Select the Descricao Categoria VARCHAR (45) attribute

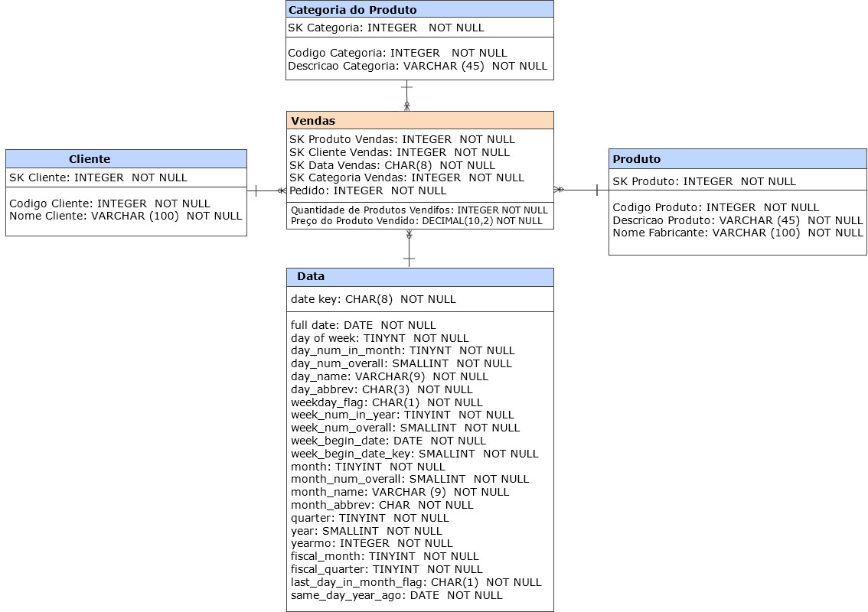417,66
